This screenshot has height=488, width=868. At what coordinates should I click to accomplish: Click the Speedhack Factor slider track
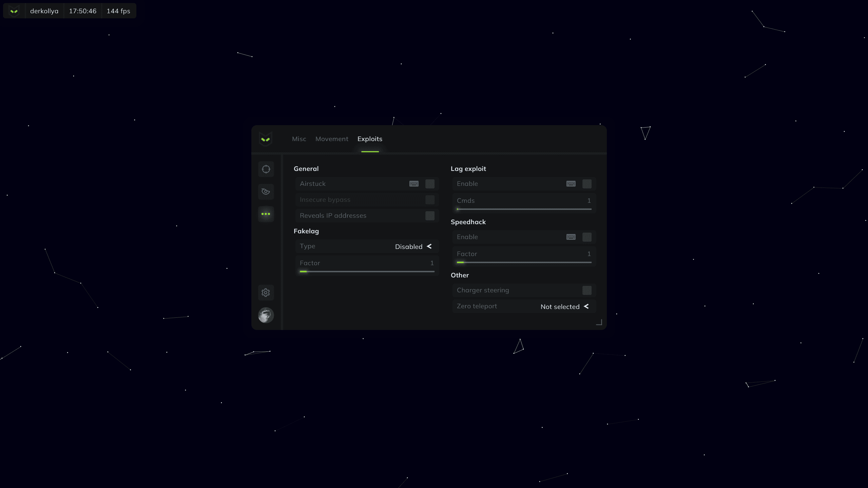pos(524,262)
